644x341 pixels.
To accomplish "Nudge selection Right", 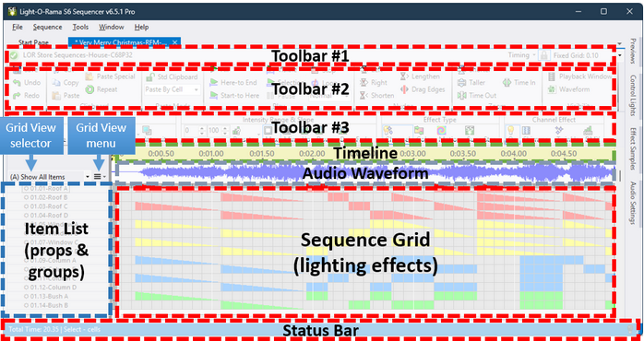I will coord(374,82).
